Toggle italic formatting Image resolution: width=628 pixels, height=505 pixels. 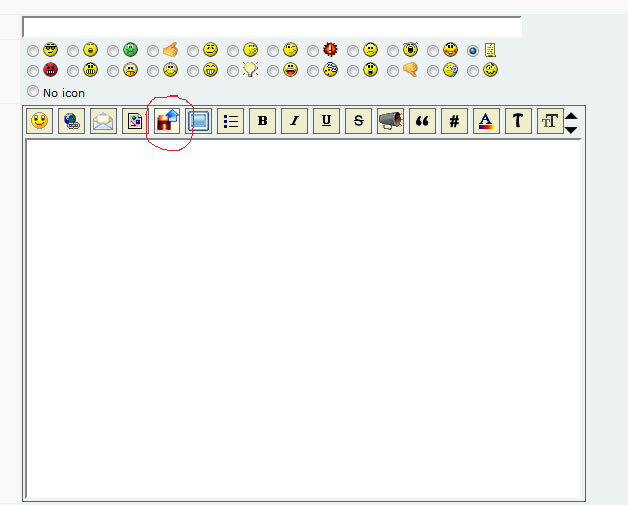click(294, 121)
